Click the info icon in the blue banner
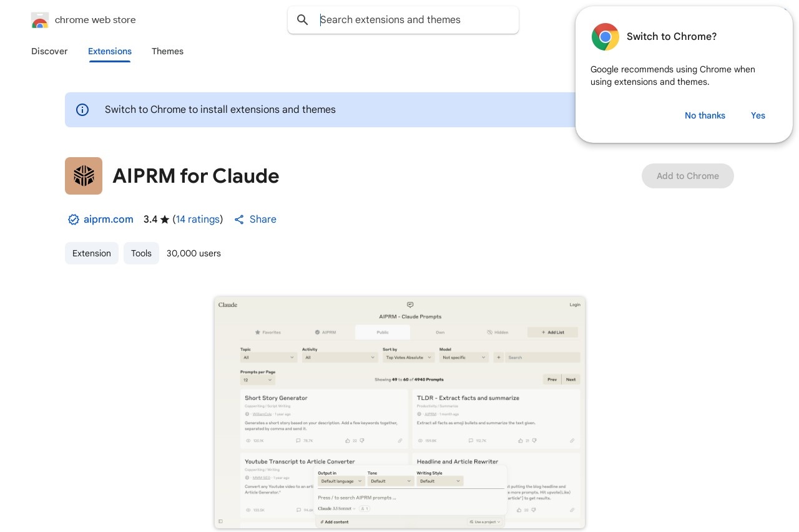Screen dimensions: 799x532 point(82,110)
